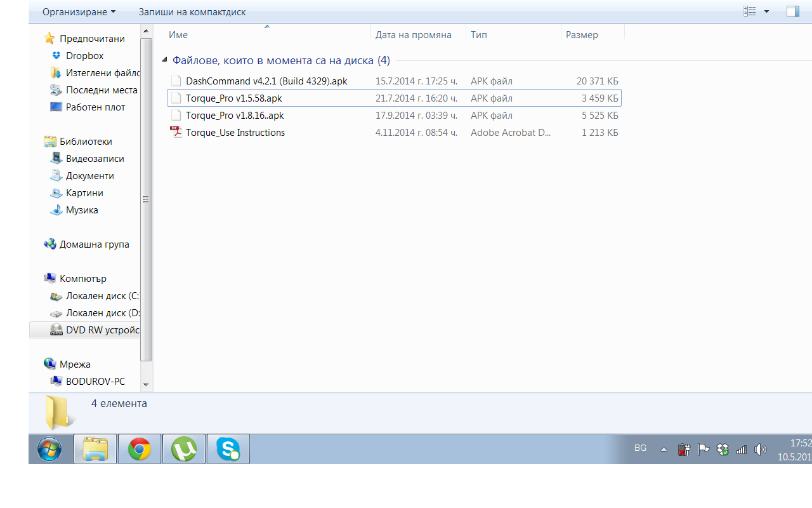Open the Dropbox folder in favorites

(84, 56)
